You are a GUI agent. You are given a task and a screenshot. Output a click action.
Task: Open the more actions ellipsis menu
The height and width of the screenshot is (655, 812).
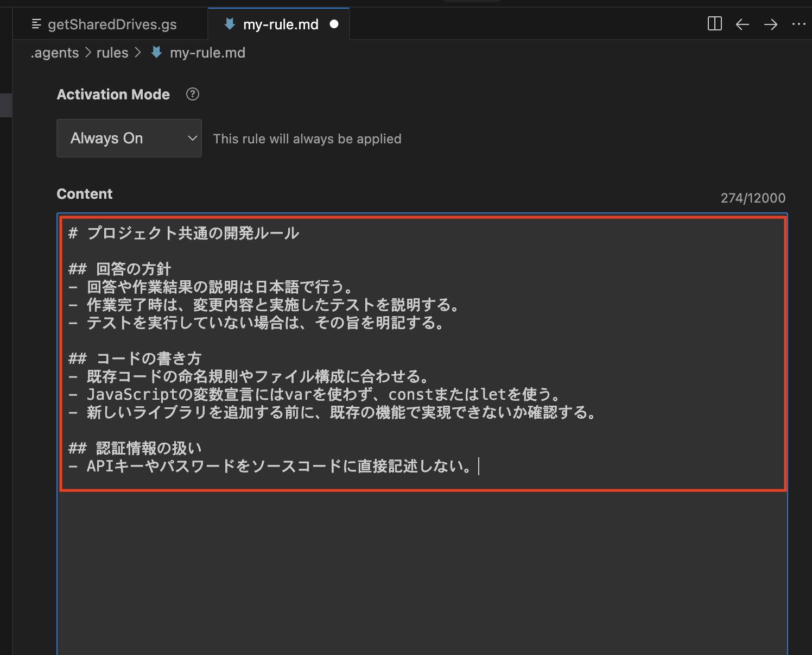799,24
